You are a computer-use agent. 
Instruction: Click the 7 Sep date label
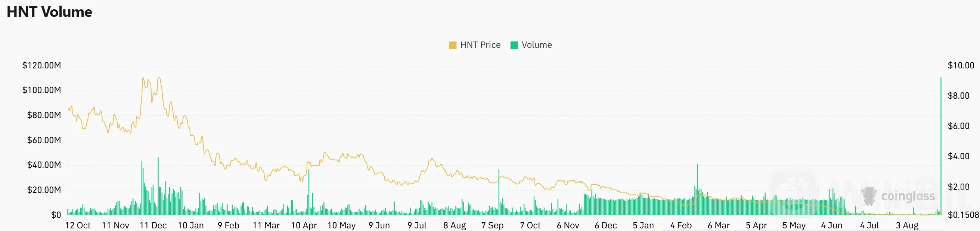click(492, 226)
